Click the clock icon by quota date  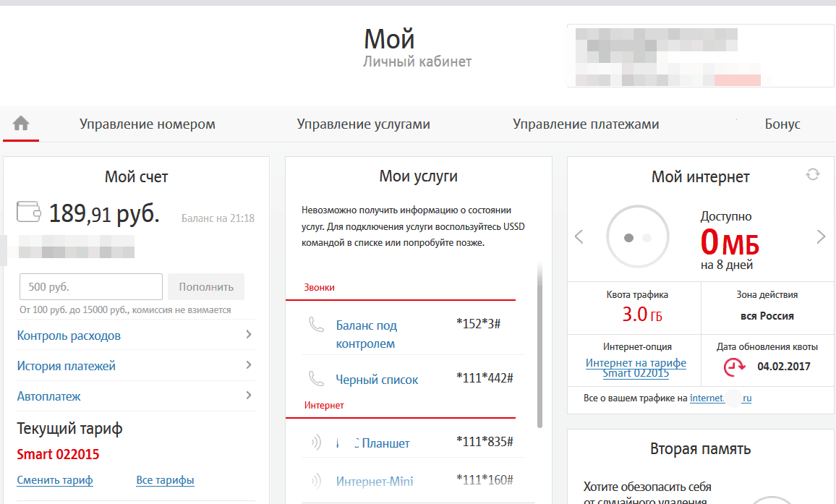[735, 367]
